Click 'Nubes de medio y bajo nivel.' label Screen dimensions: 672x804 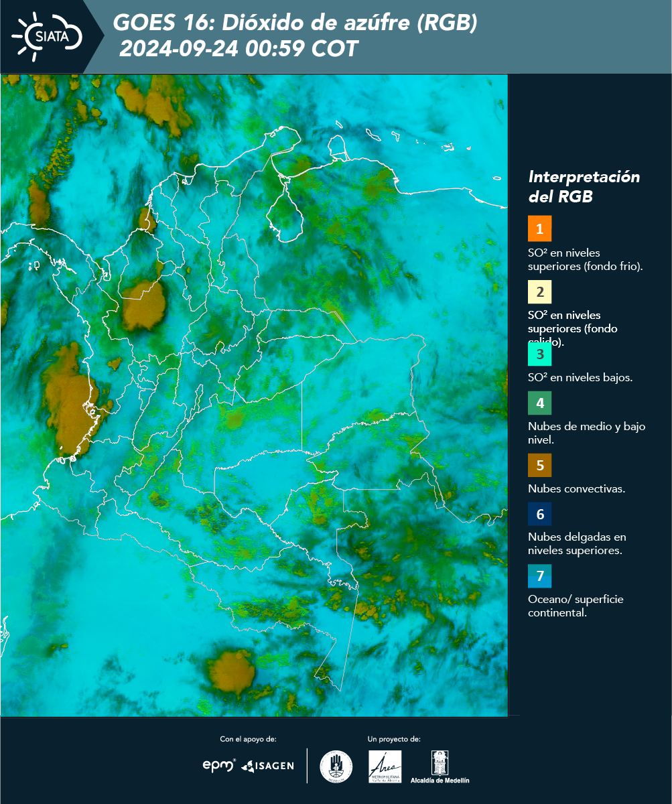(587, 433)
